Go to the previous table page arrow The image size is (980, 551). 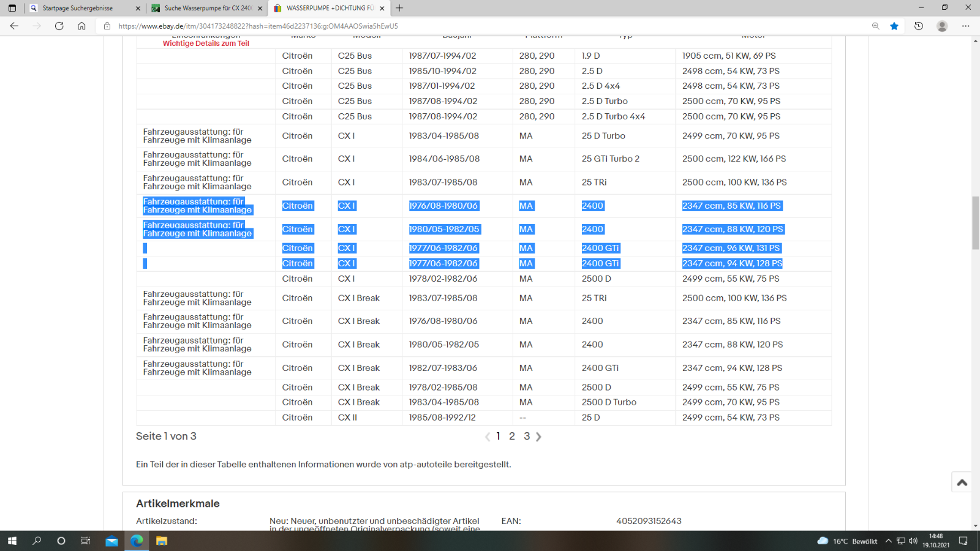click(x=488, y=437)
